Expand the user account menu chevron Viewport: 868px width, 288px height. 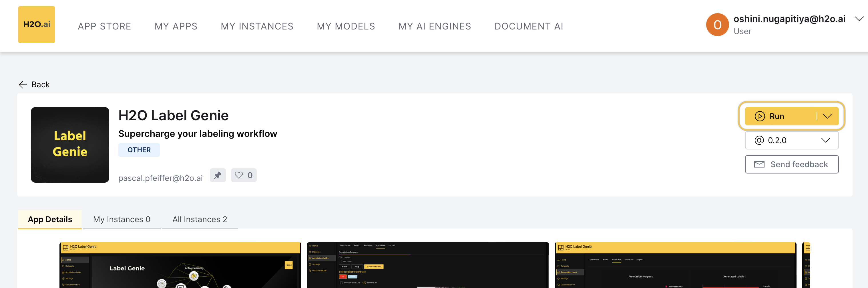[x=859, y=19]
